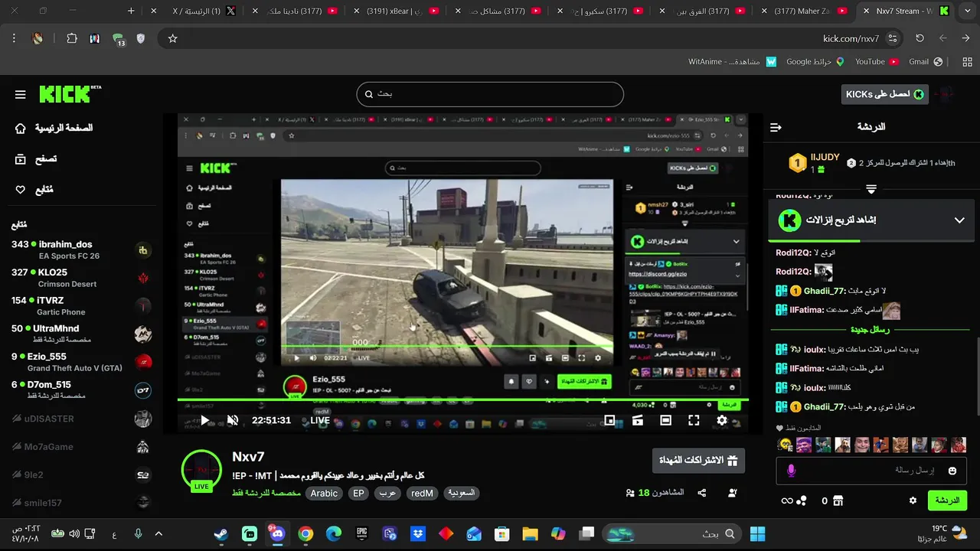Viewport: 980px width, 551px height.
Task: Select the EP tag
Action: tap(358, 494)
